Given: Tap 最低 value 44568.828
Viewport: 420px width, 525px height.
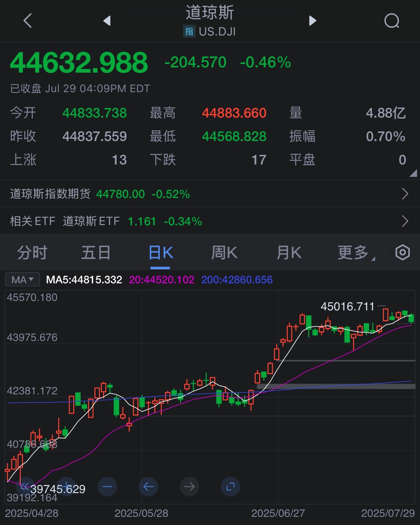Looking at the screenshot, I should click(234, 136).
